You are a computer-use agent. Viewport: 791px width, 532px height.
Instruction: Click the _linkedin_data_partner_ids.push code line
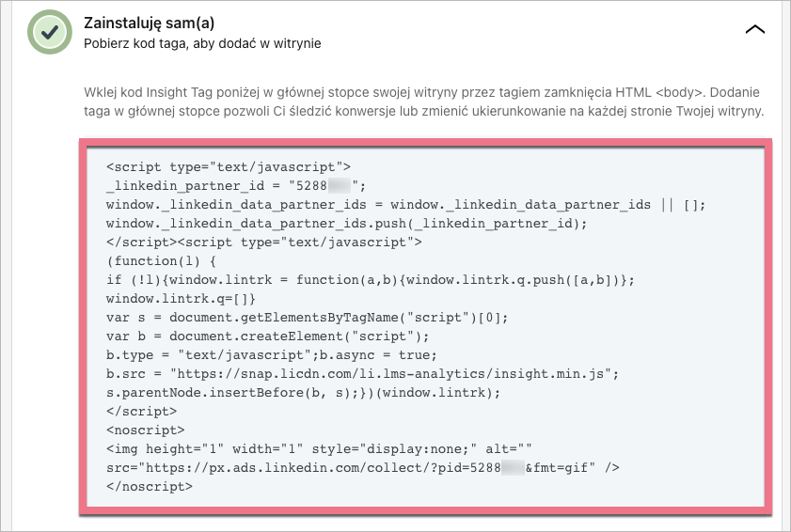tap(346, 224)
